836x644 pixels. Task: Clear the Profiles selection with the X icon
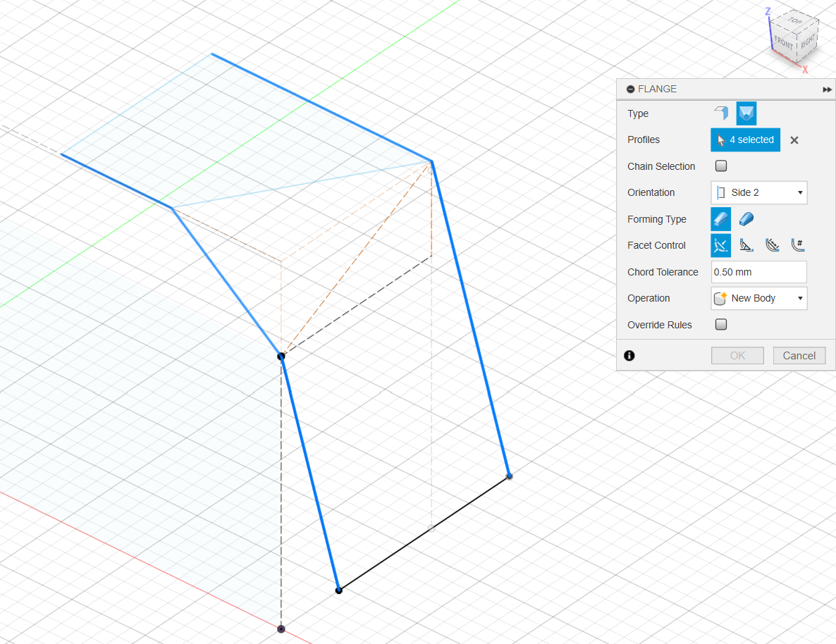click(x=794, y=140)
